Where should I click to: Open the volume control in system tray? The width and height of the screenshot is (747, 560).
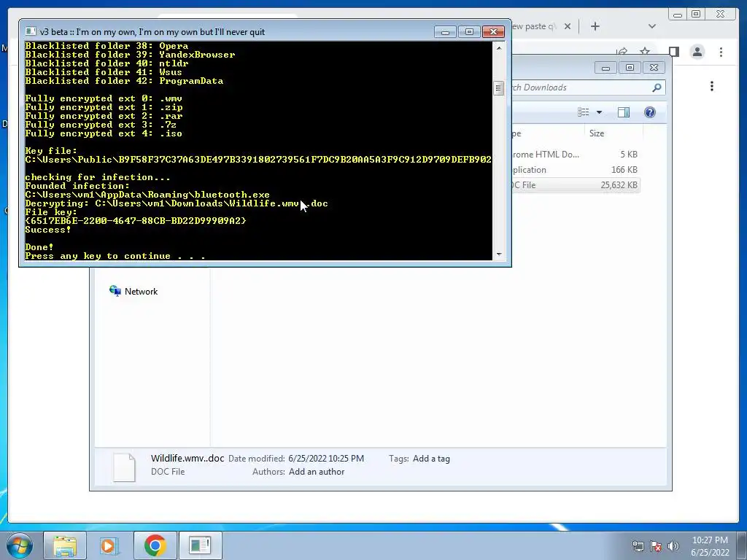(x=673, y=546)
